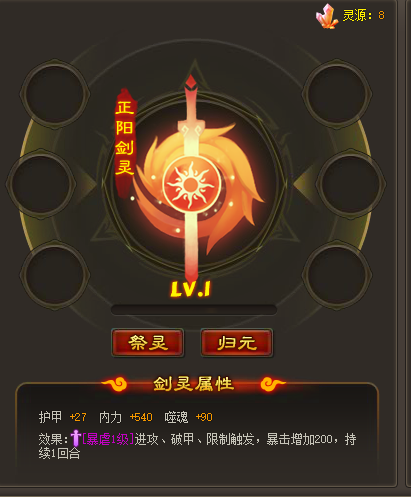This screenshot has height=497, width=411.
Task: Click the sun emblem on the sword
Action: click(191, 184)
